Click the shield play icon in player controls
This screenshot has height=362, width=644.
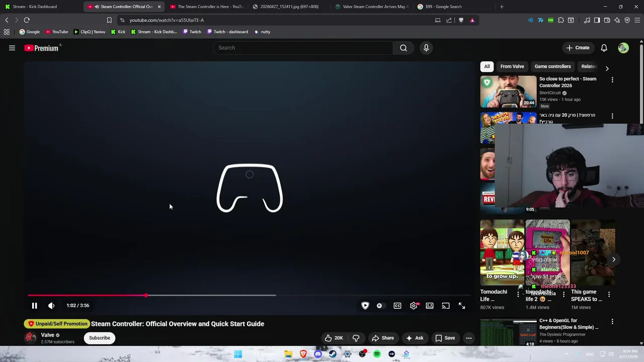click(365, 306)
